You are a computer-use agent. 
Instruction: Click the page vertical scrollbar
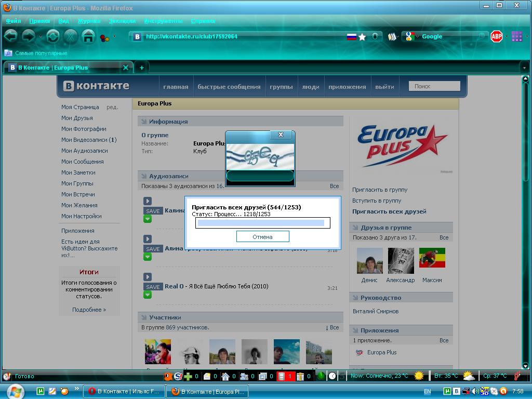pyautogui.click(x=525, y=223)
